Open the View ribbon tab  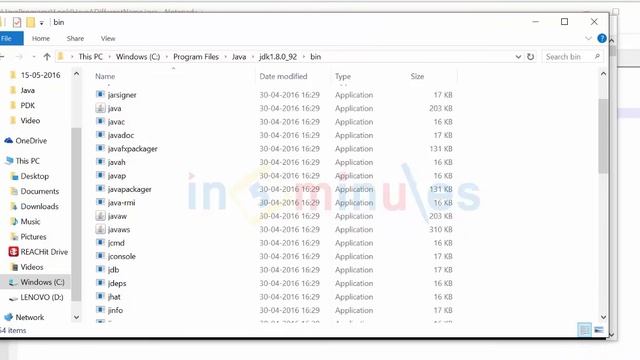pyautogui.click(x=108, y=38)
